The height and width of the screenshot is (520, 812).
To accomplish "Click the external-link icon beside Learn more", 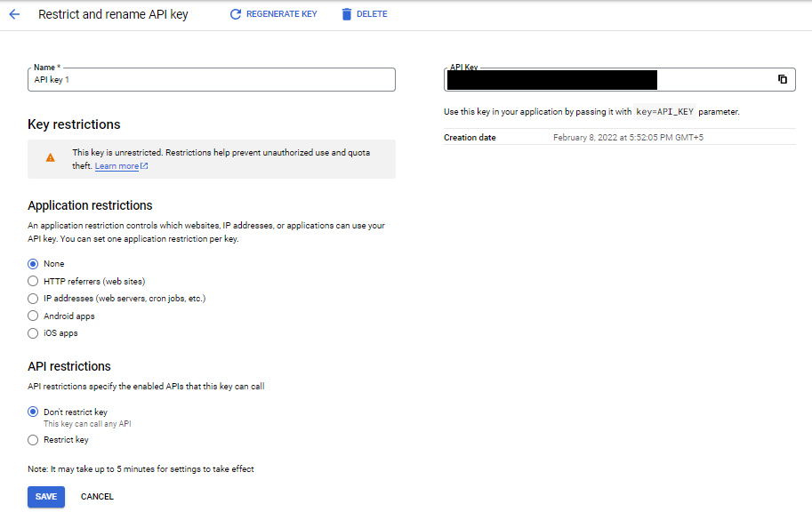I will point(144,166).
